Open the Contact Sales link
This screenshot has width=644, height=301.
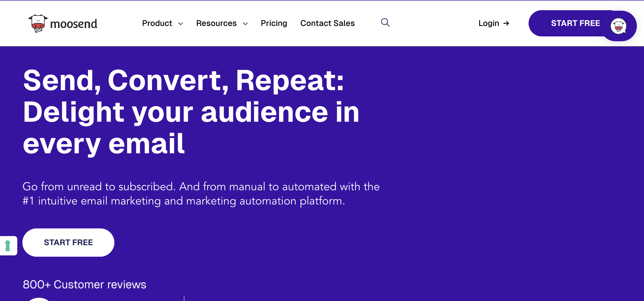(x=327, y=23)
